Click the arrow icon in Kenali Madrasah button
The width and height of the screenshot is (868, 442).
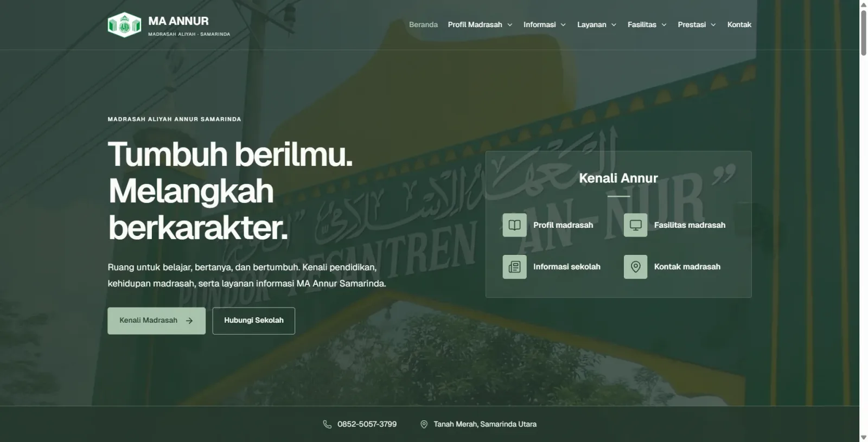coord(189,321)
